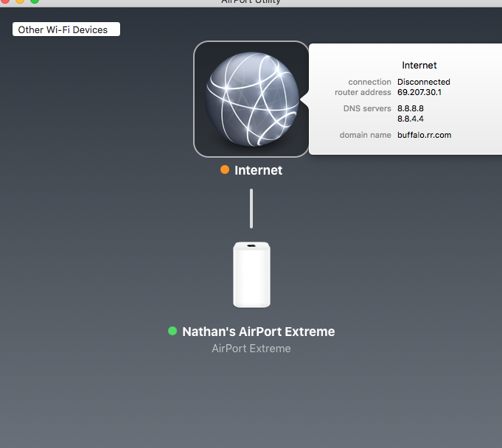Click router address 69.207.30.1

coord(419,92)
